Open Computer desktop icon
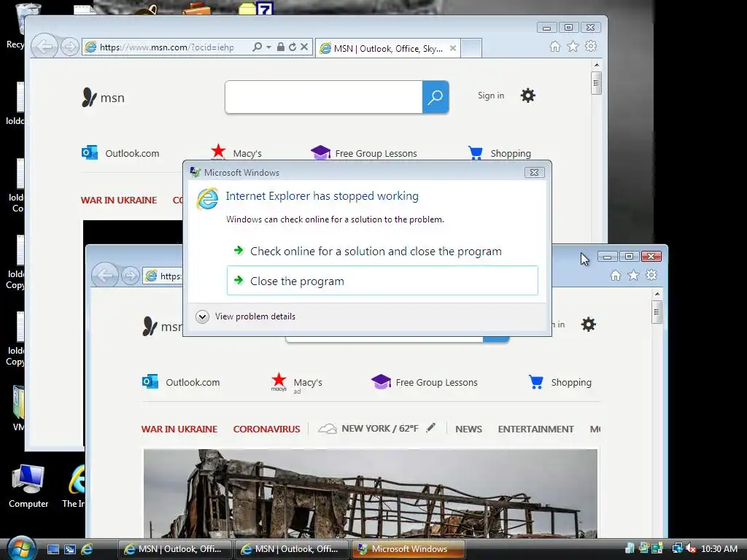This screenshot has height=560, width=747. pos(28,486)
